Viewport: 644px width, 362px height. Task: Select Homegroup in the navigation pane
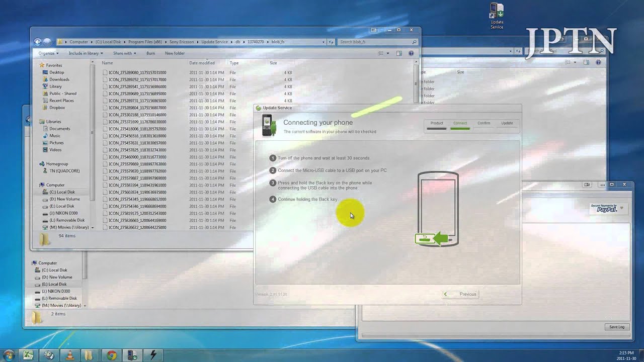point(57,164)
